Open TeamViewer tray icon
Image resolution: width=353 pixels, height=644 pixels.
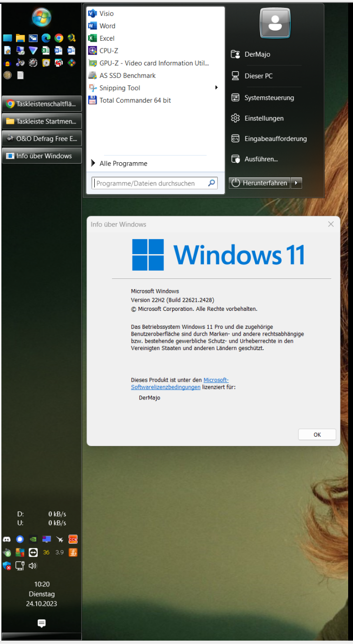[33, 552]
